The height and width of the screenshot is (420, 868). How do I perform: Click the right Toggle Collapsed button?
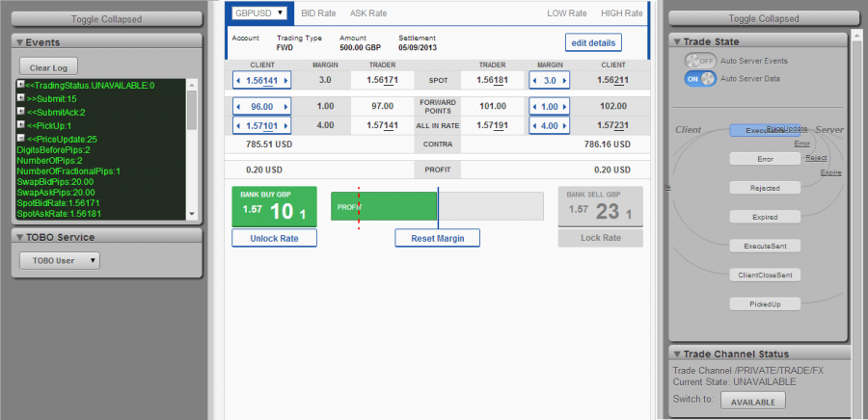pos(764,19)
